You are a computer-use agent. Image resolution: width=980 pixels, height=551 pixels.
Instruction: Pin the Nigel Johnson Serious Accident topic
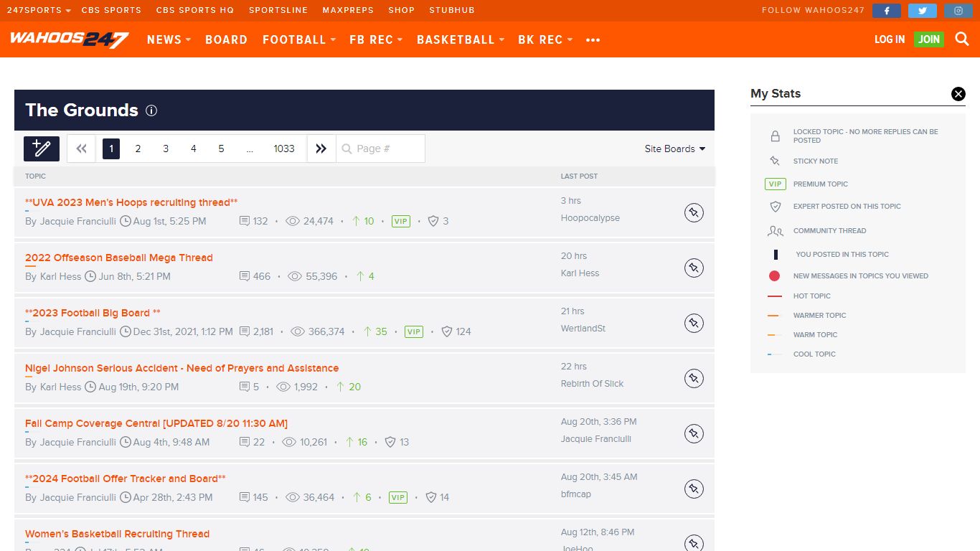tap(694, 378)
